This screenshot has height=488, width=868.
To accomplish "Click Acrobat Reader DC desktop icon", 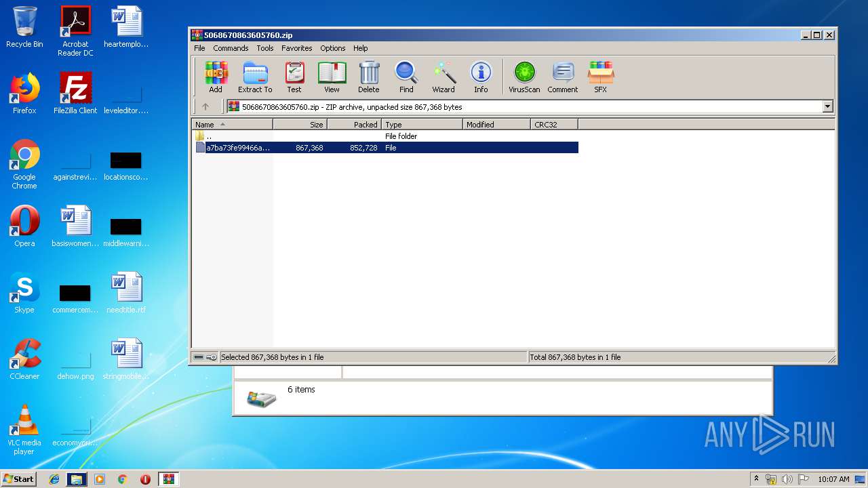I will [x=75, y=31].
